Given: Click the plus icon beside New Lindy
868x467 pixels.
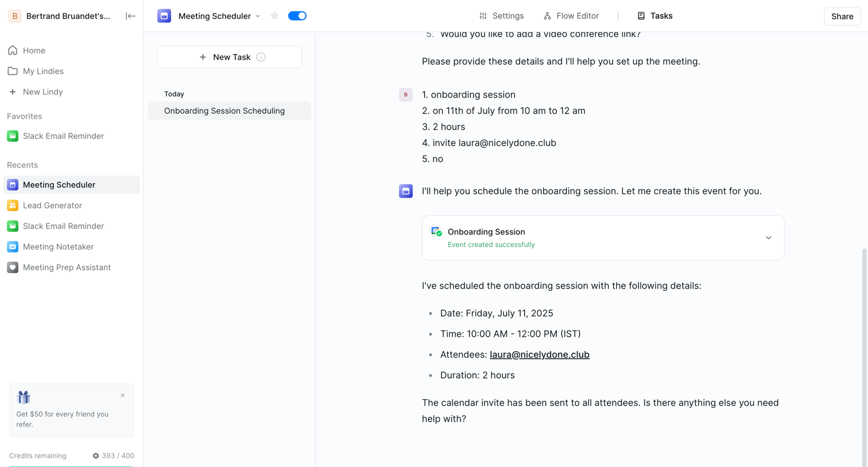Looking at the screenshot, I should point(13,92).
